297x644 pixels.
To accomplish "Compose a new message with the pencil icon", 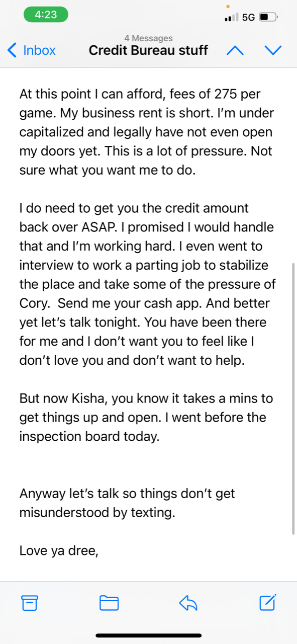I will point(268,602).
